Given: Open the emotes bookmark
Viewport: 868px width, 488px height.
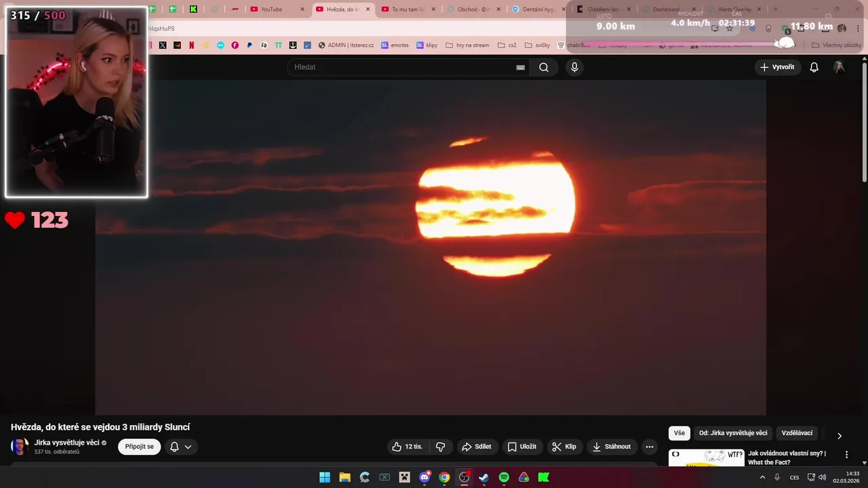Looking at the screenshot, I should pyautogui.click(x=395, y=45).
